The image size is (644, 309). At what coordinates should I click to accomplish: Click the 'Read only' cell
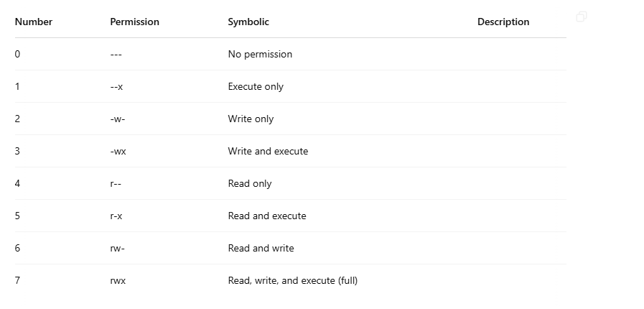point(250,184)
